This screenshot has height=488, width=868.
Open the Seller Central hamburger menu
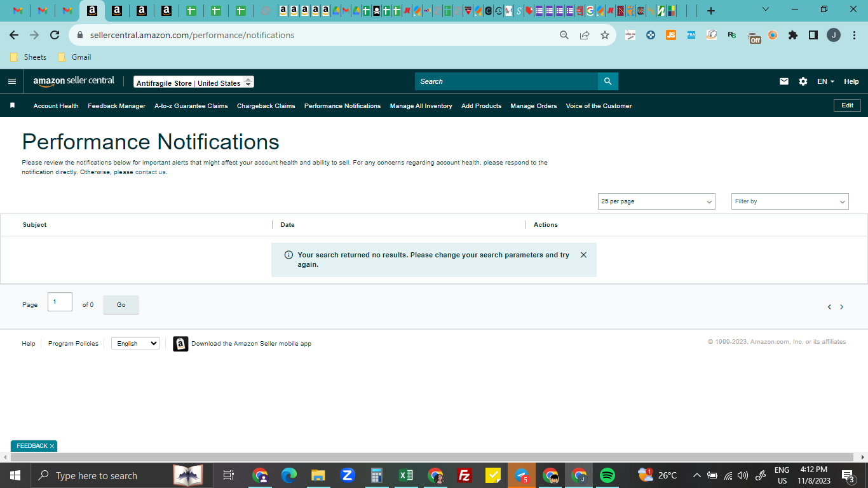(11, 81)
